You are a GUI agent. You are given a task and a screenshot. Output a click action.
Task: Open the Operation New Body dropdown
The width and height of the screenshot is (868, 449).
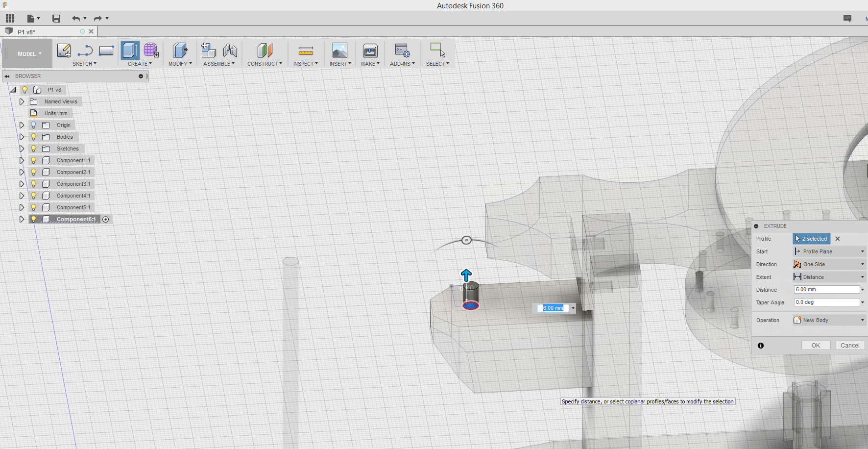[829, 320]
